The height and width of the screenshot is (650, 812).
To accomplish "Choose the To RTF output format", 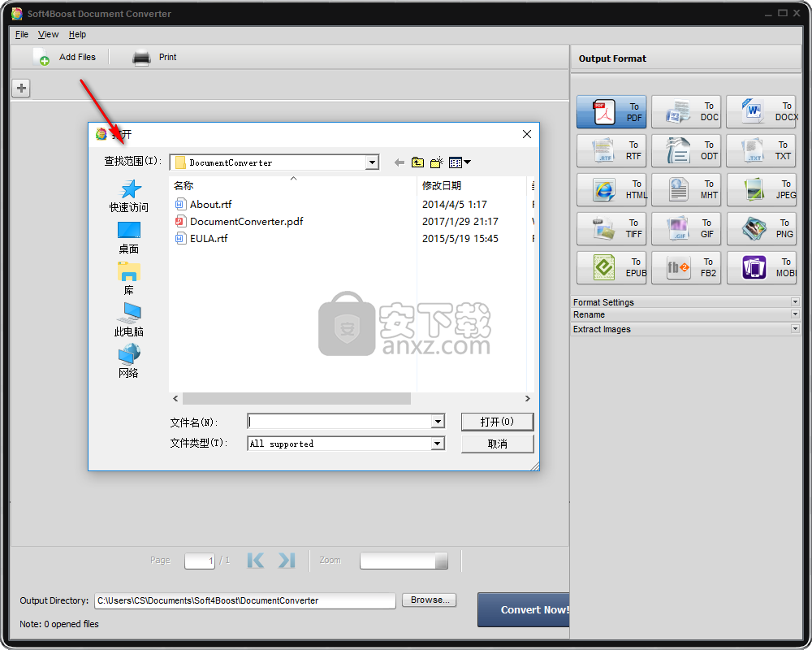I will coord(611,151).
